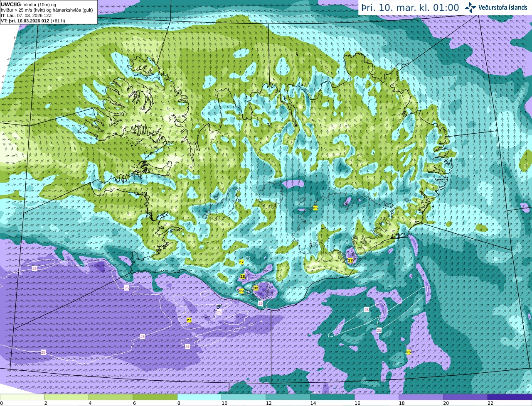Click the yellow 32 peak gust label

coord(256,288)
